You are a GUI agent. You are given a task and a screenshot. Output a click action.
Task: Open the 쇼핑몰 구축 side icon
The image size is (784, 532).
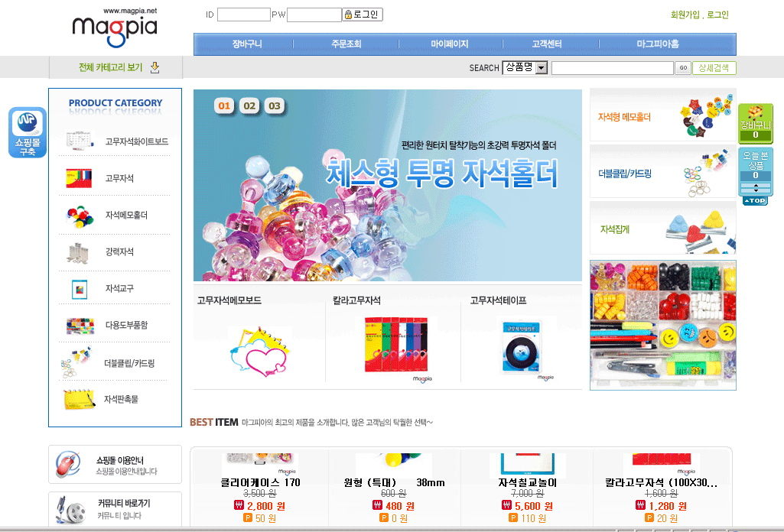pos(28,132)
